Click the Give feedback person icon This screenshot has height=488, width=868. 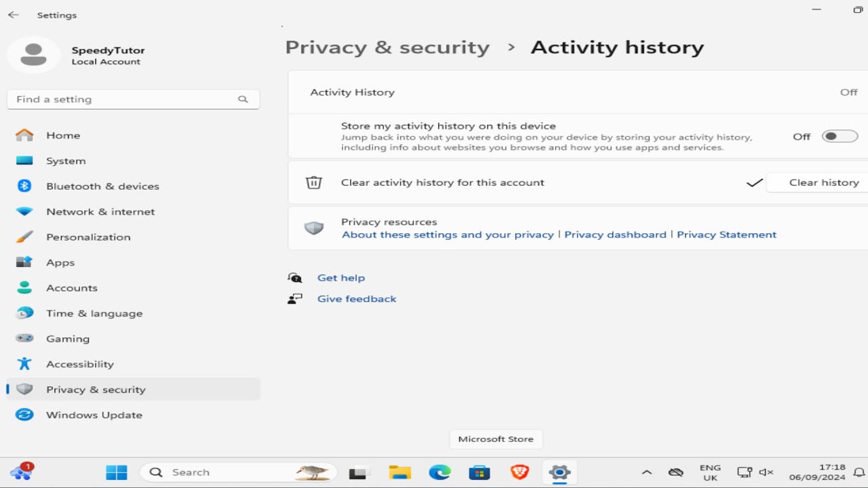(294, 299)
